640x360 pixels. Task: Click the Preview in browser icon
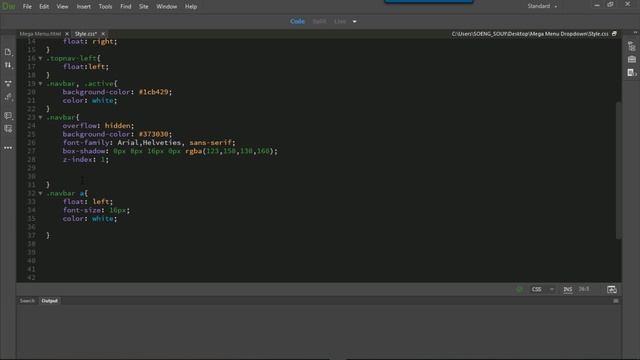(611, 289)
